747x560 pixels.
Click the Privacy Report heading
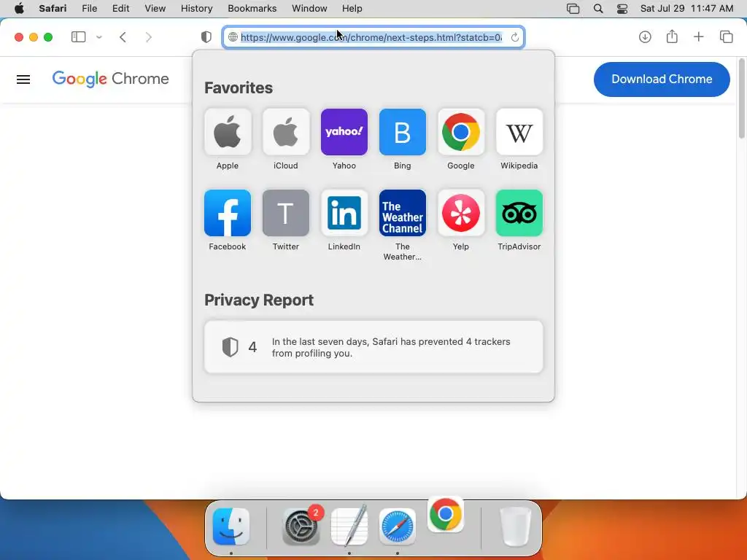(259, 300)
